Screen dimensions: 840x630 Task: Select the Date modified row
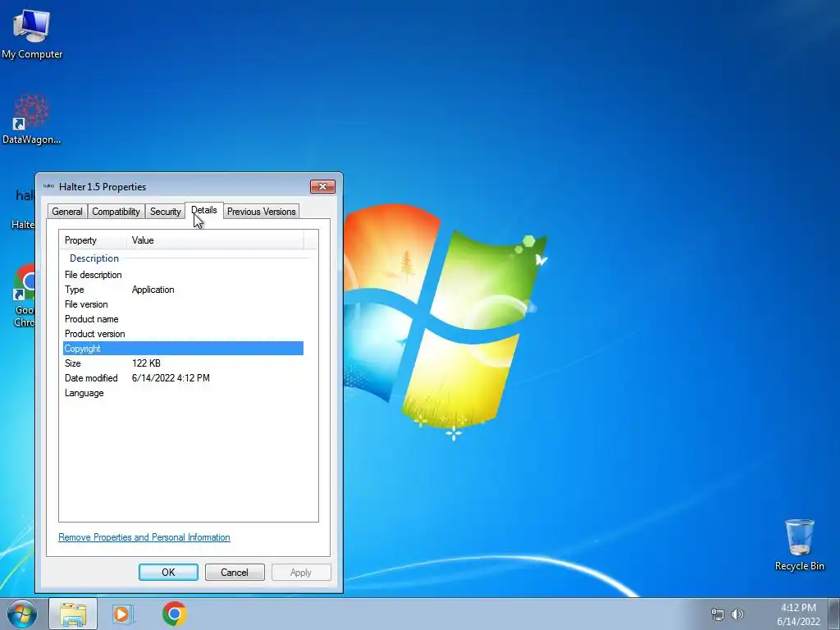[x=183, y=378]
